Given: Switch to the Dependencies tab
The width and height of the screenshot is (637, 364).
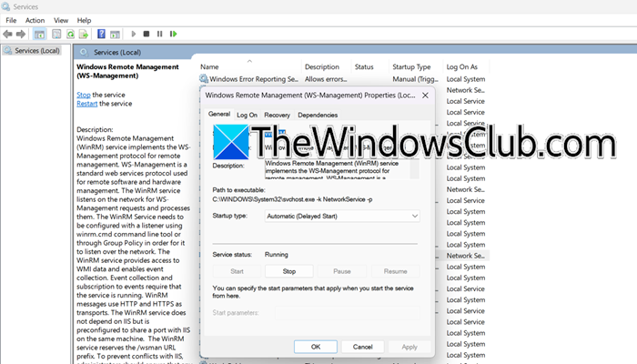Looking at the screenshot, I should point(318,115).
